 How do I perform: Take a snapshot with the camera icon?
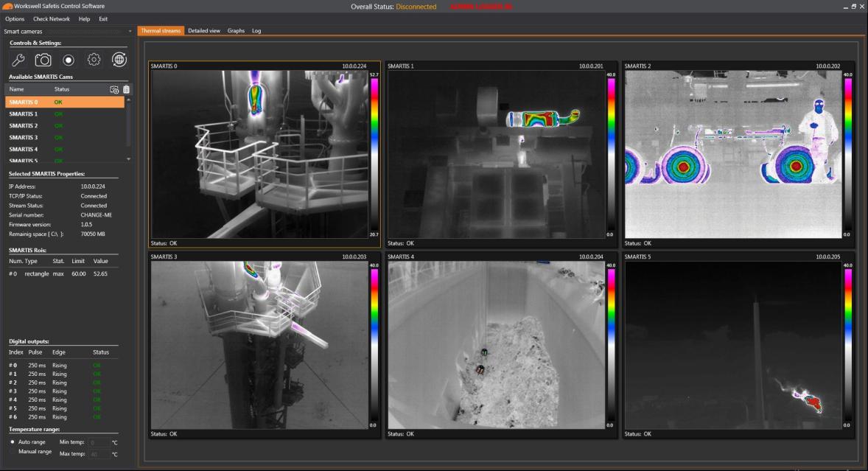pos(43,60)
